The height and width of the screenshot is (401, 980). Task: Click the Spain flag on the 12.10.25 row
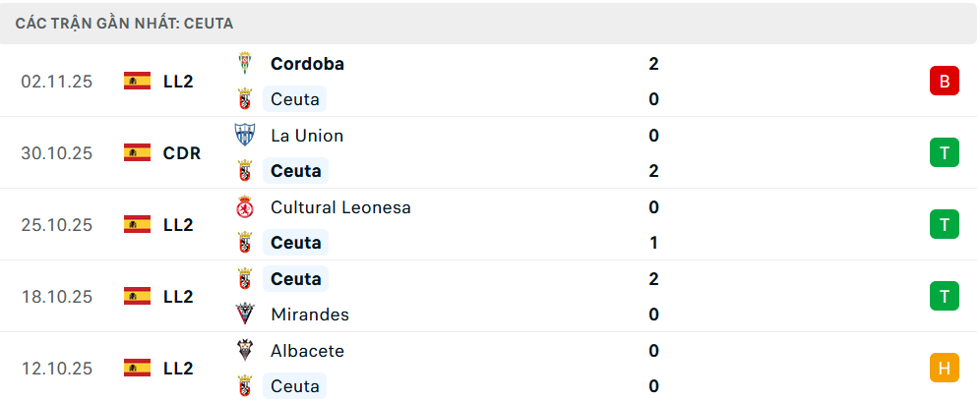(x=137, y=368)
